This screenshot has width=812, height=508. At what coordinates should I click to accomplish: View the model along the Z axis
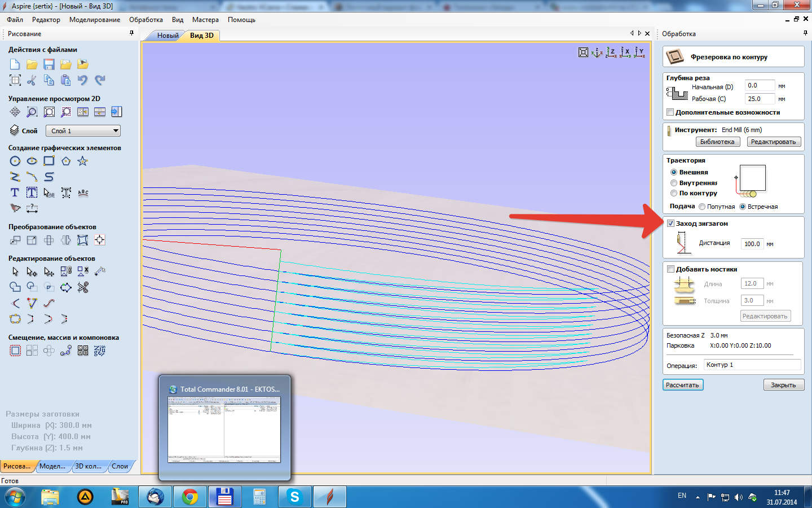pyautogui.click(x=611, y=52)
